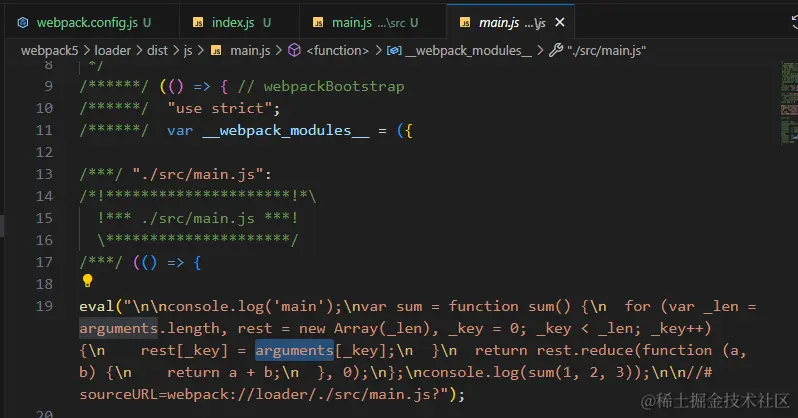Click the selected arguments before [_key]

(x=294, y=350)
